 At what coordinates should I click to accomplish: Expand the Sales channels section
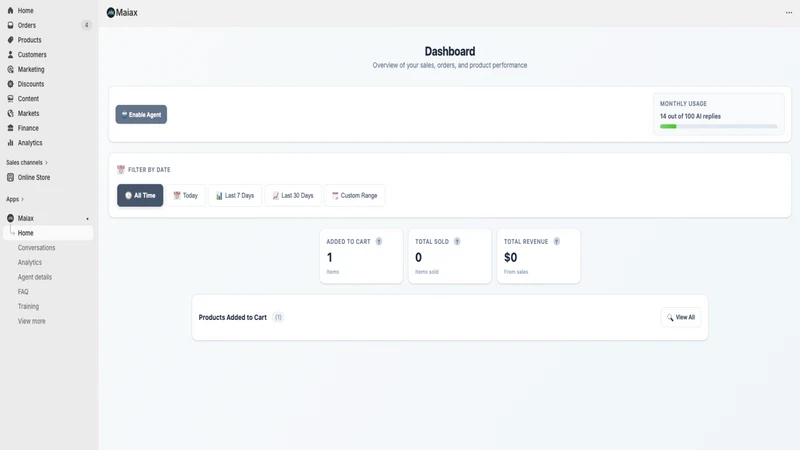[x=27, y=162]
